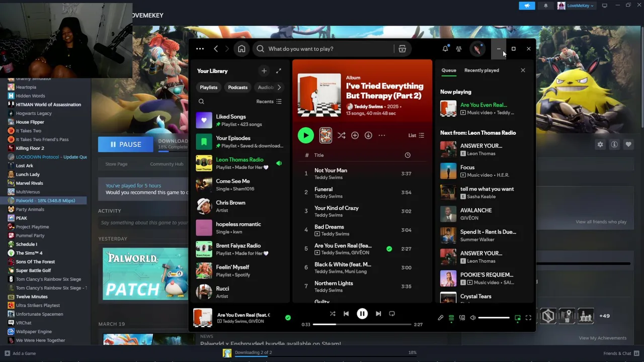Image resolution: width=644 pixels, height=362 pixels.
Task: Open Spotify notifications bell
Action: pos(445,49)
